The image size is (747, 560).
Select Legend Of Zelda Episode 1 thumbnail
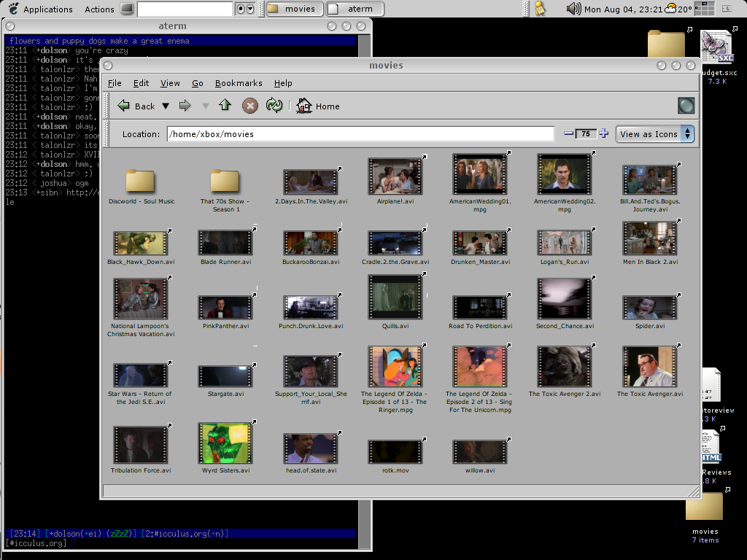point(395,366)
